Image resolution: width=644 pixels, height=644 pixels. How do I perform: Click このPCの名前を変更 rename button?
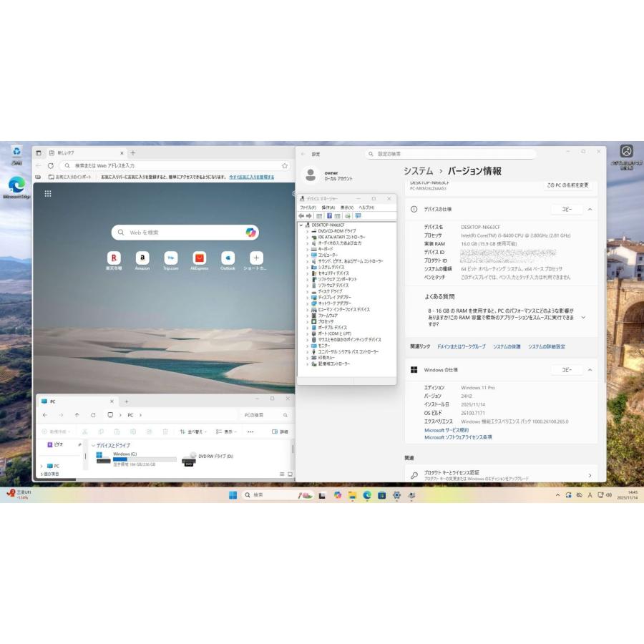point(567,185)
